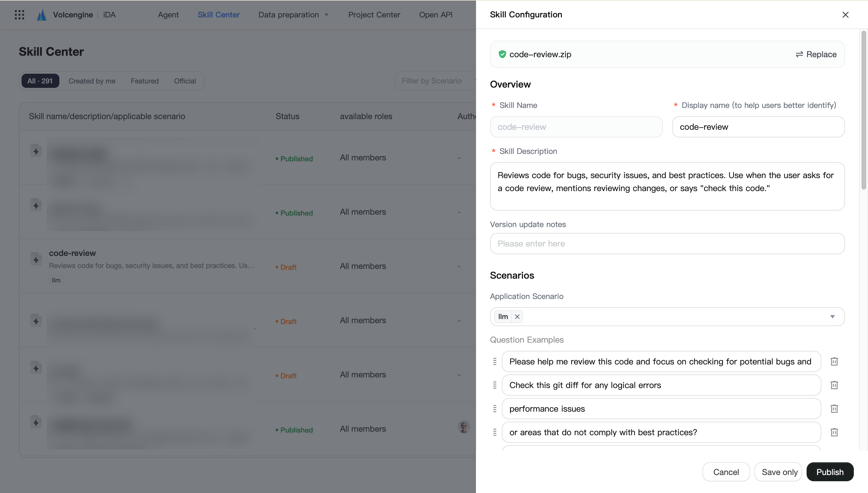Click drag handle beside 'Check this git diff'
This screenshot has height=493, width=868.
click(495, 385)
